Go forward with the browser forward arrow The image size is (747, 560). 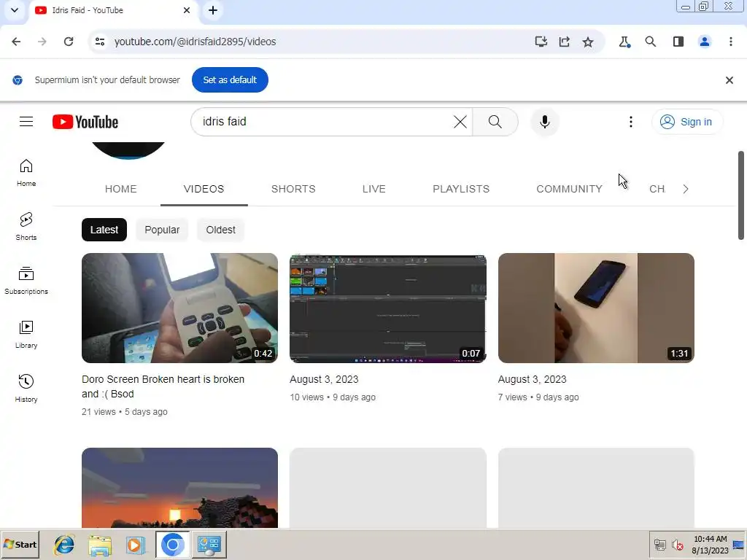[42, 42]
